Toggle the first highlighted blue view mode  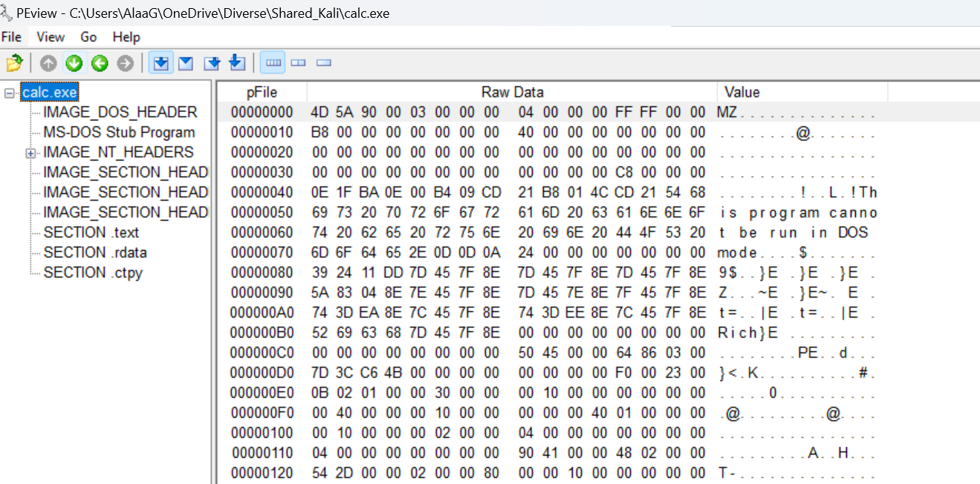click(x=160, y=64)
